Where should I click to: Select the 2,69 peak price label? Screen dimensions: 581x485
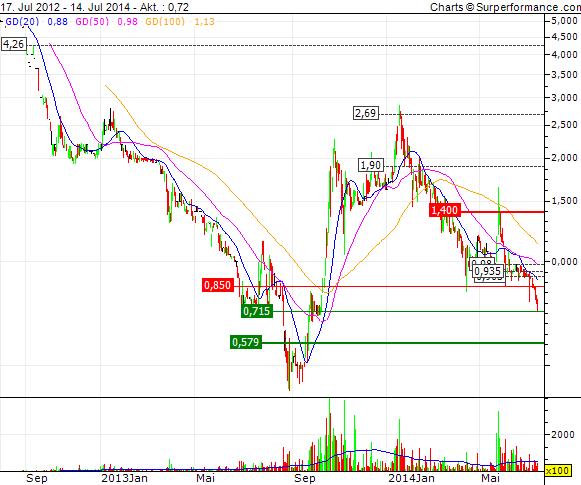pyautogui.click(x=366, y=113)
